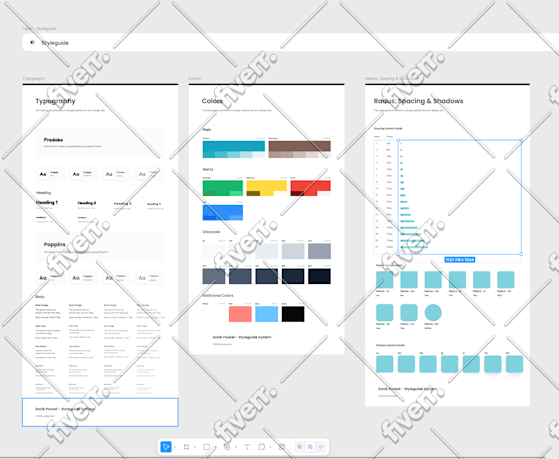Image resolution: width=559 pixels, height=459 pixels.
Task: Click Sonik Pocket footer in Colors frame
Action: (x=242, y=337)
